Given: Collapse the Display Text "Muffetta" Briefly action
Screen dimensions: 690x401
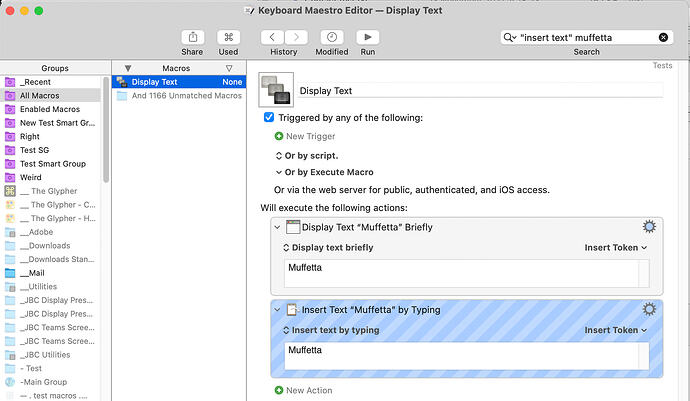Looking at the screenshot, I should coord(277,228).
